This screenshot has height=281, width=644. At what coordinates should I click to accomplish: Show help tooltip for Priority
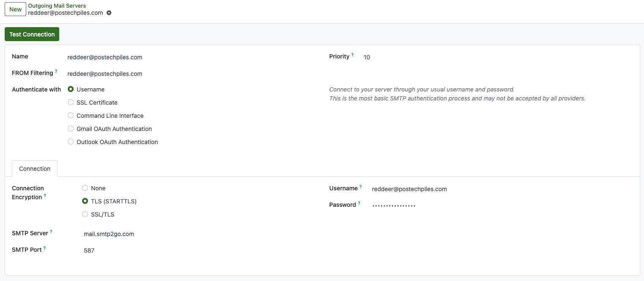pos(352,55)
